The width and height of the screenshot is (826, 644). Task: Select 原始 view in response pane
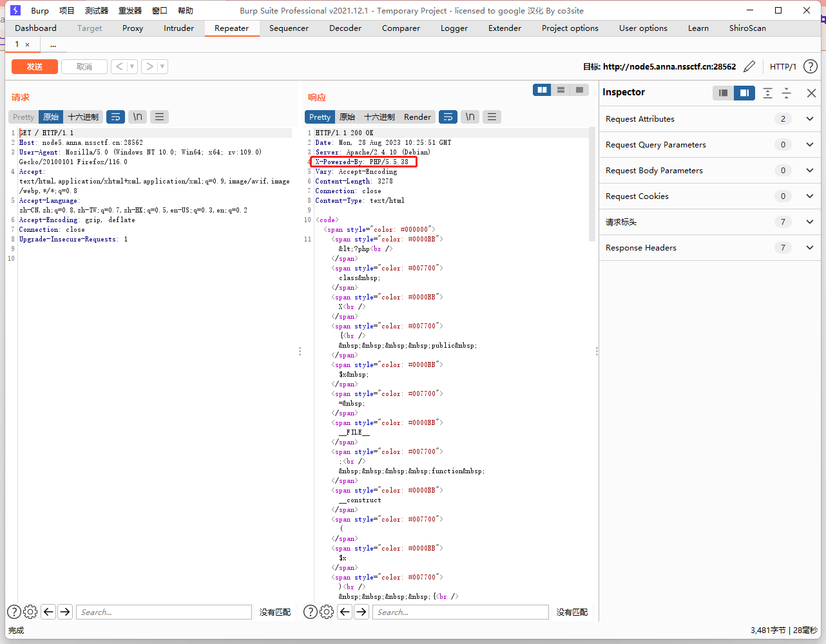[347, 117]
